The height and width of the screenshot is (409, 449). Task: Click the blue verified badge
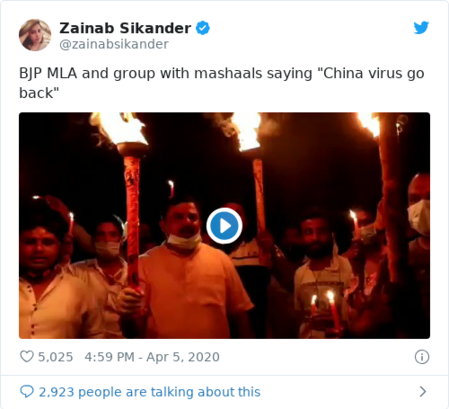pyautogui.click(x=203, y=28)
